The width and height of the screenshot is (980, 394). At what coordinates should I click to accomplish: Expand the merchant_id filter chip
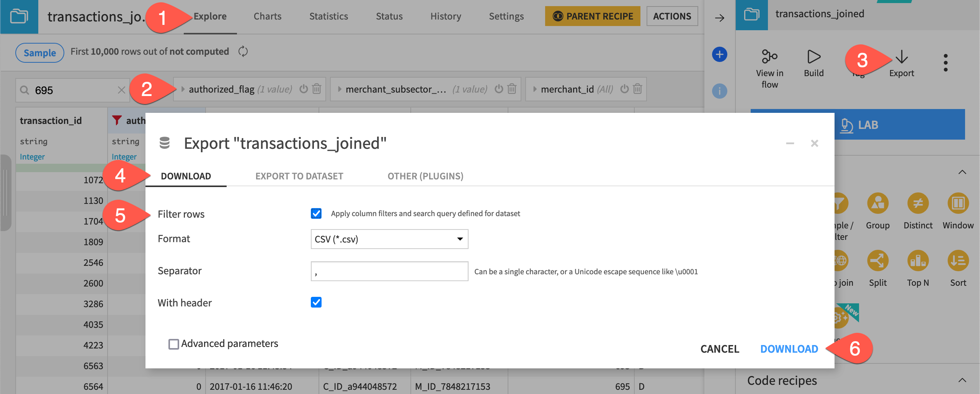click(535, 89)
